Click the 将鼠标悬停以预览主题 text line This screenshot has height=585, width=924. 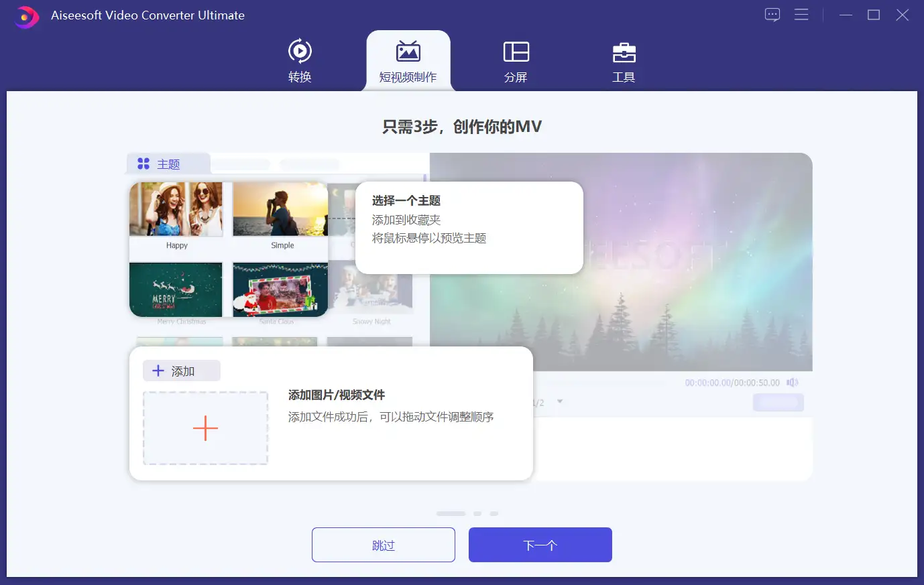coord(429,238)
